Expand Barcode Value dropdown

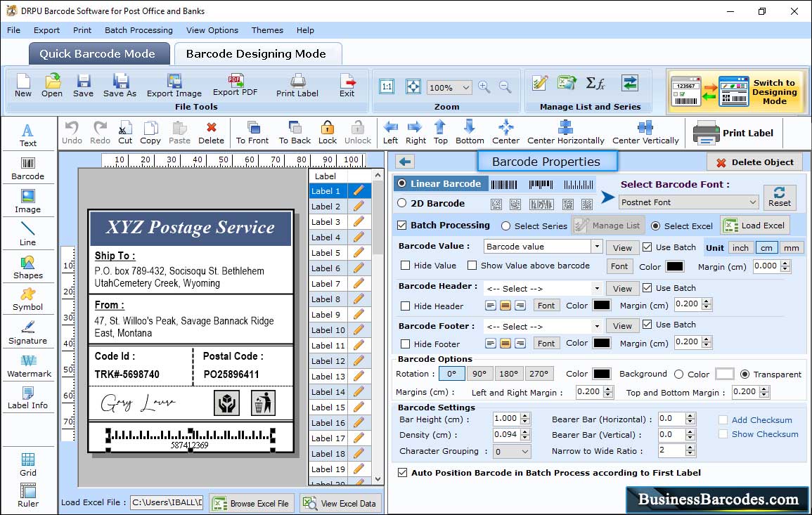point(597,247)
